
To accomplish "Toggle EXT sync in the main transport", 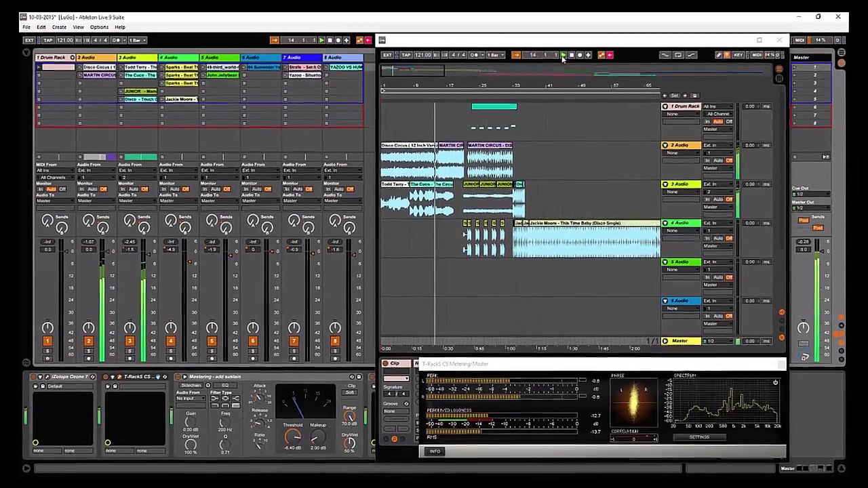I will 29,41.
